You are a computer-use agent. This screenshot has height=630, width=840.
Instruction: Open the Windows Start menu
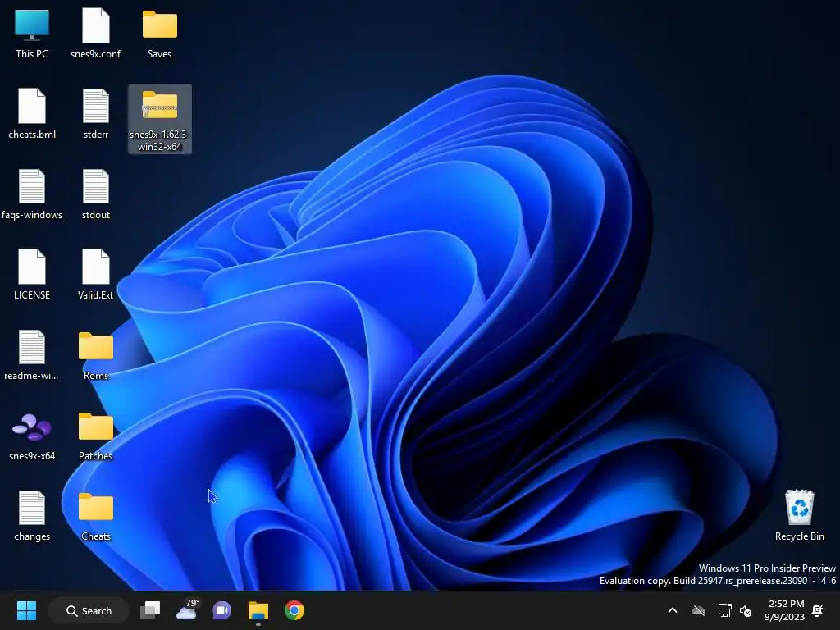click(26, 610)
